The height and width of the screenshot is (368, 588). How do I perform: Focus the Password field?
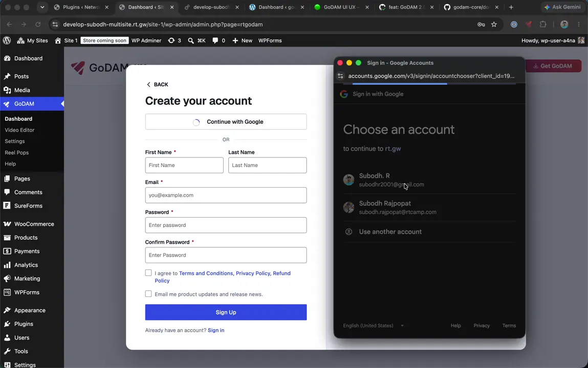coord(226,225)
